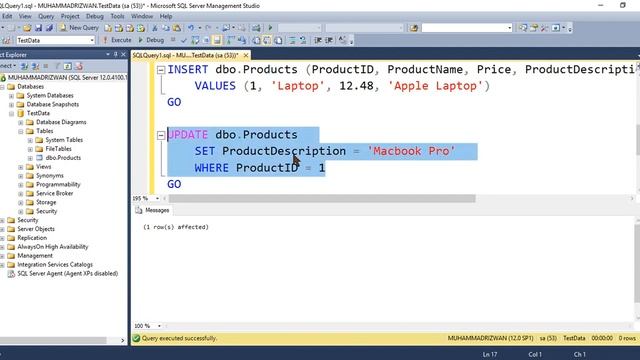The height and width of the screenshot is (360, 640).
Task: Click 'Query executed successfully.' status text
Action: click(x=180, y=338)
